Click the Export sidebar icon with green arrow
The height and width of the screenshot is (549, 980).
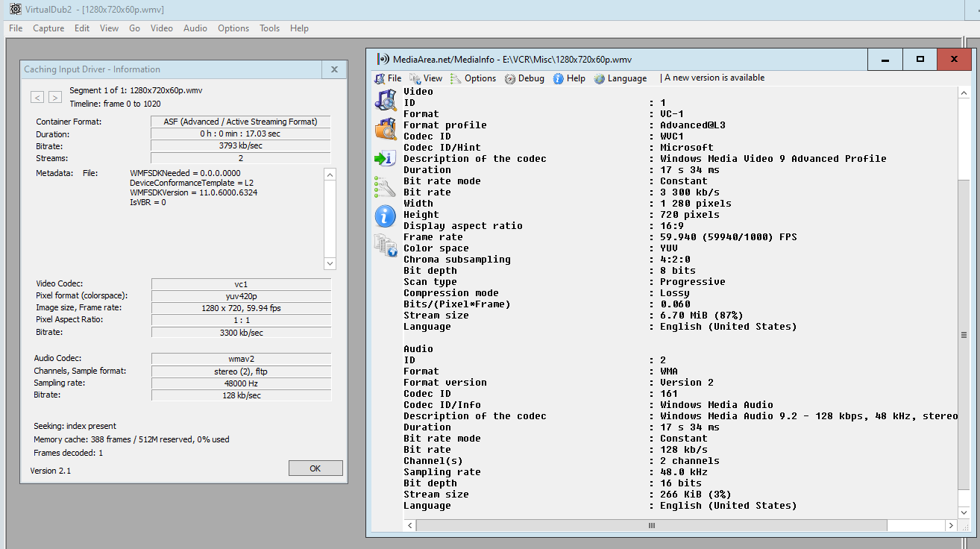(x=386, y=158)
